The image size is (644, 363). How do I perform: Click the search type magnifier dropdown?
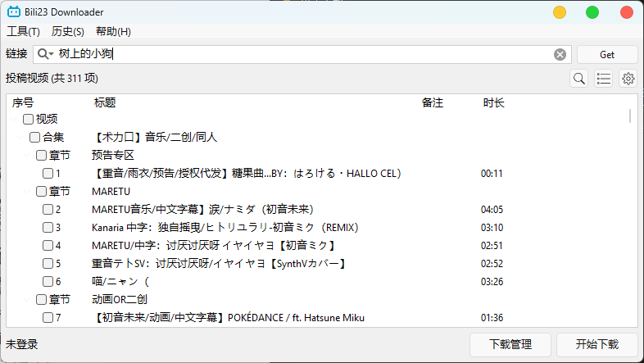45,54
